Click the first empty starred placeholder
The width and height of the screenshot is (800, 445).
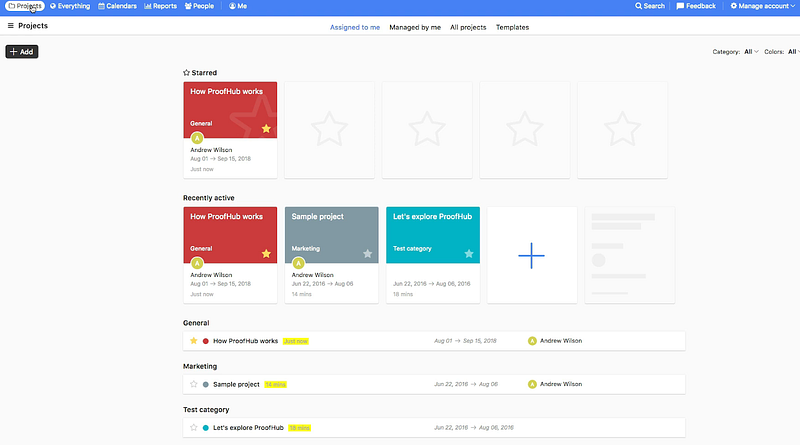[329, 130]
